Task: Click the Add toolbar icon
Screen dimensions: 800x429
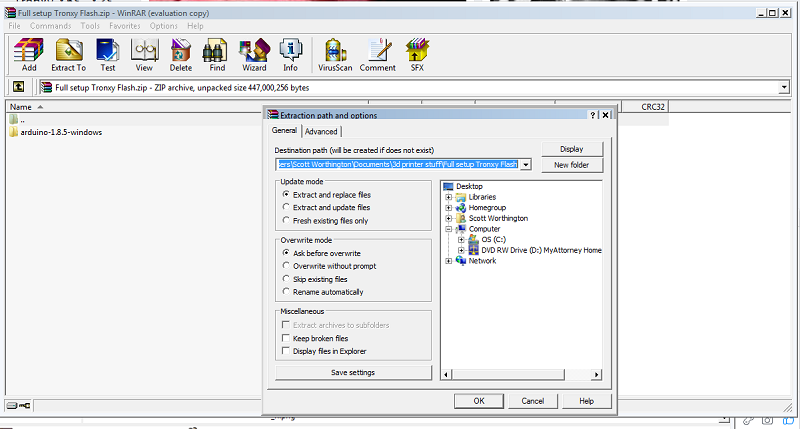Action: [29, 55]
